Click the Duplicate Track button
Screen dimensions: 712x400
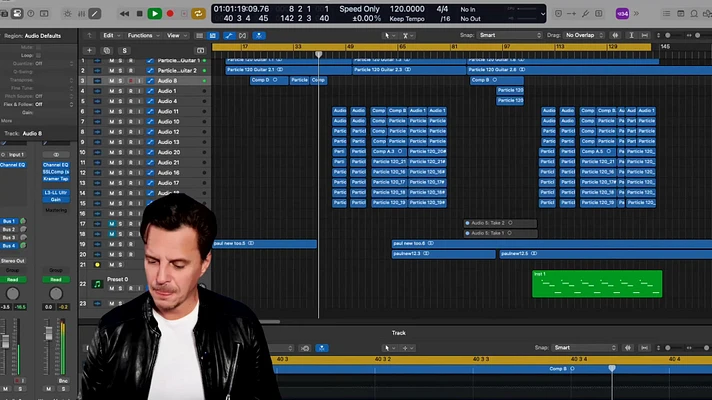tap(107, 50)
